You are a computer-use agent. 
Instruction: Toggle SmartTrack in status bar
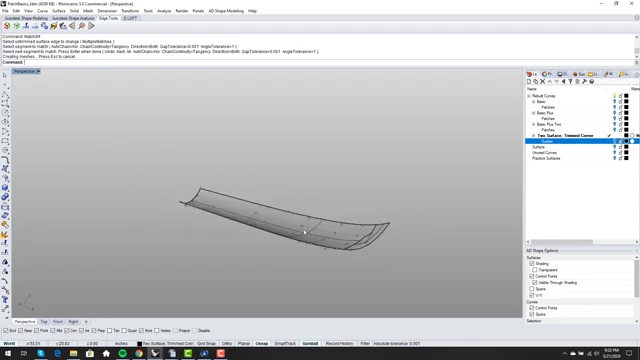coord(285,344)
